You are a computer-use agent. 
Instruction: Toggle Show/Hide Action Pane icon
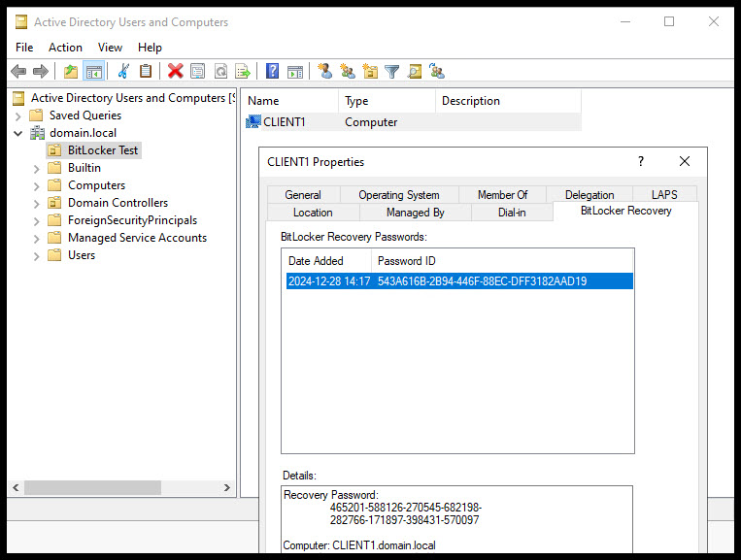coord(295,72)
